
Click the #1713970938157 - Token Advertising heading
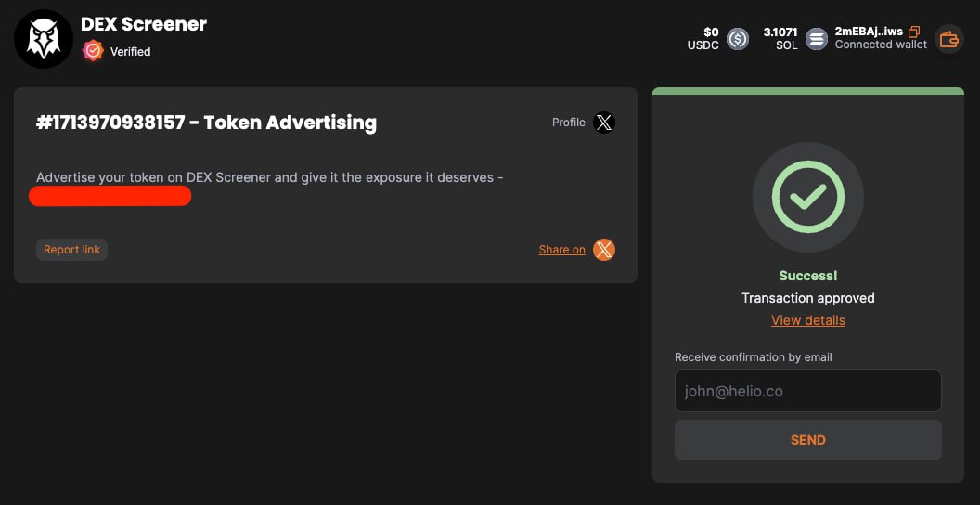pyautogui.click(x=206, y=123)
